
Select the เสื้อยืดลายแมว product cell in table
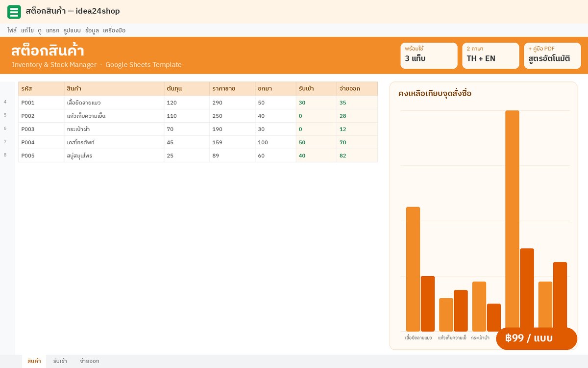pyautogui.click(x=114, y=103)
